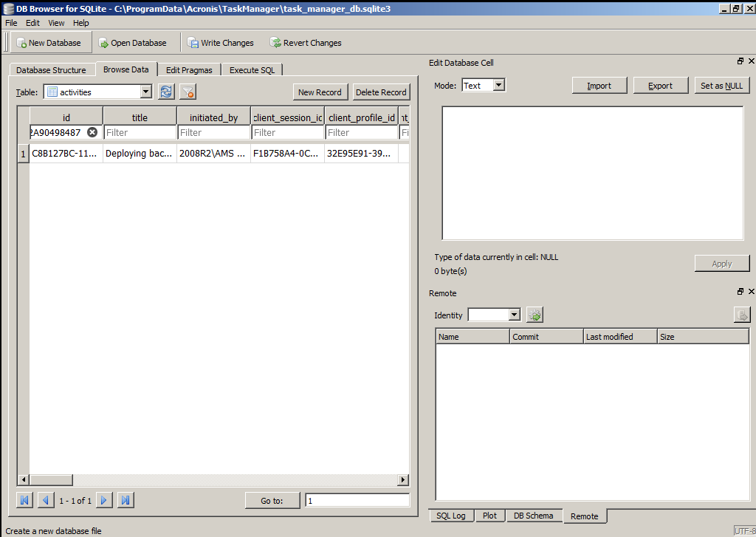756x537 pixels.
Task: Click the '2008R2\AMS ...' cell
Action: 213,154
